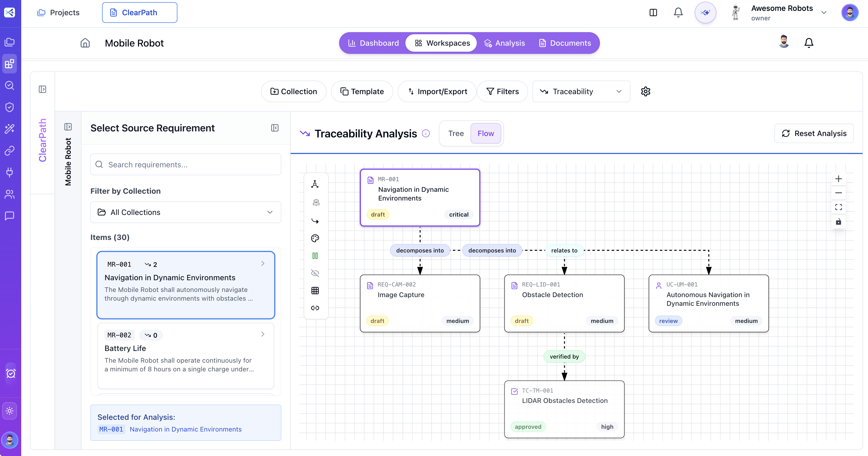Open the ClearPath project link at top left
This screenshot has height=456, width=868.
(140, 12)
